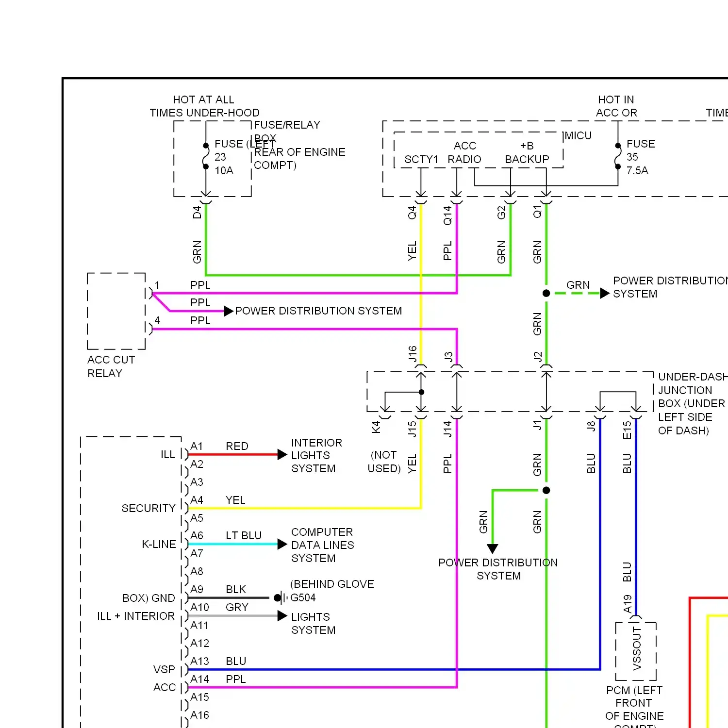Select pin 'A4' on the connector

coord(197,500)
